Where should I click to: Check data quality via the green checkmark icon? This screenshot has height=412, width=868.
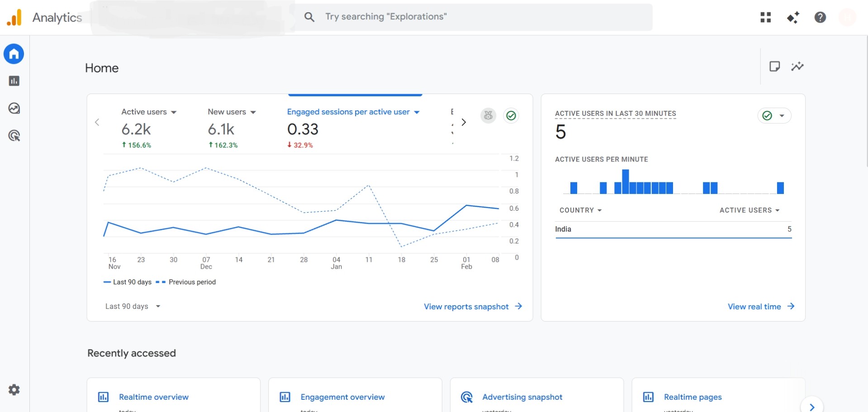(511, 116)
